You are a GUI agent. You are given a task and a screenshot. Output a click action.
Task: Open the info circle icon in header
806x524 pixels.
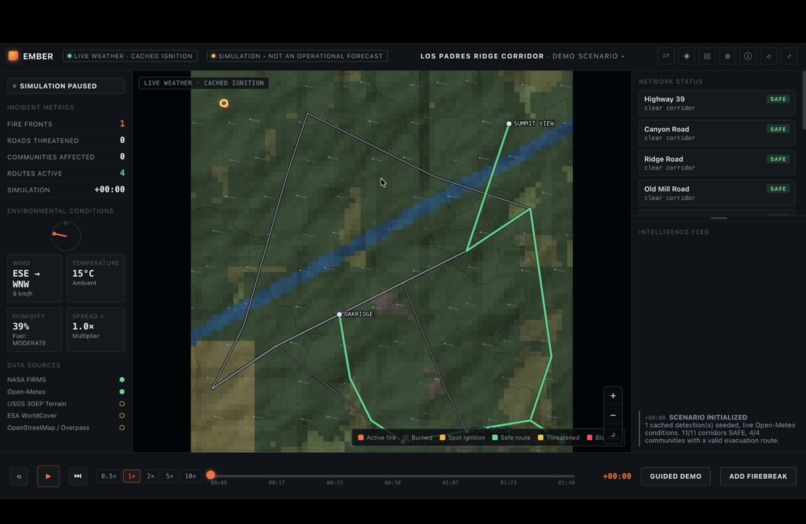click(x=748, y=56)
